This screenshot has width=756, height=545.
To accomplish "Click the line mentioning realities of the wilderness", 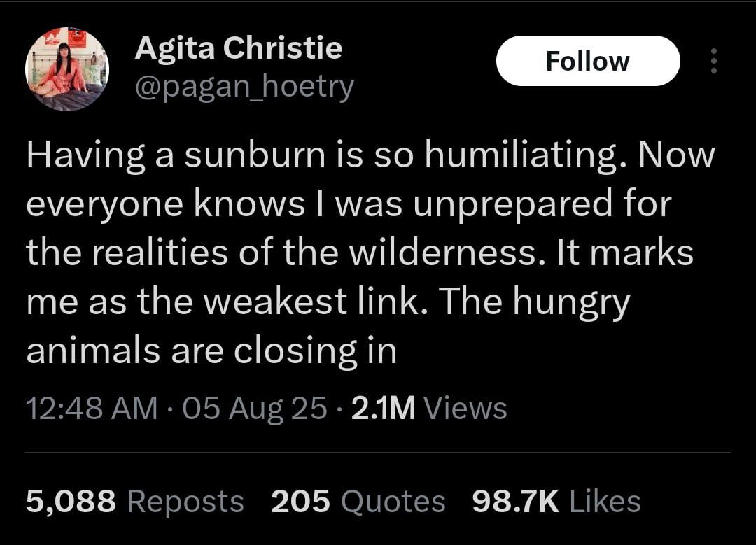I will pos(360,253).
